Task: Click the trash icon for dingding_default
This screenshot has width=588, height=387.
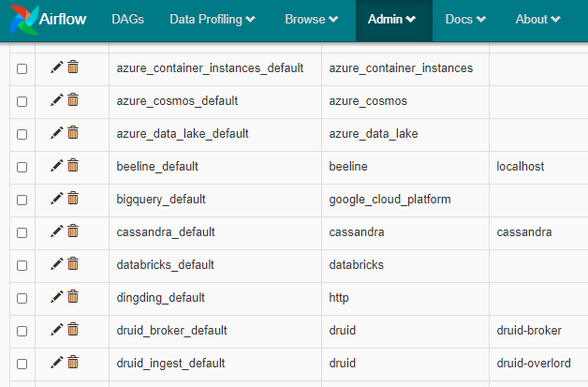Action: tap(73, 297)
